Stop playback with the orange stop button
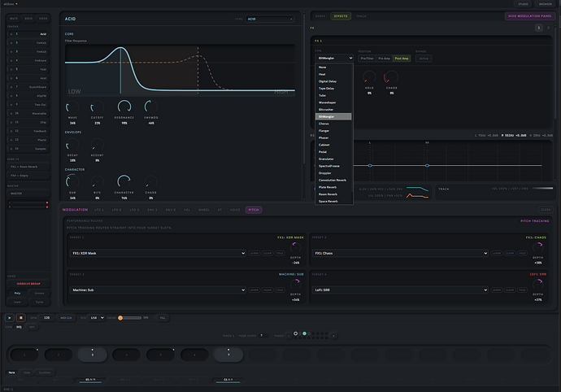Image resolution: width=561 pixels, height=392 pixels. tap(21, 317)
